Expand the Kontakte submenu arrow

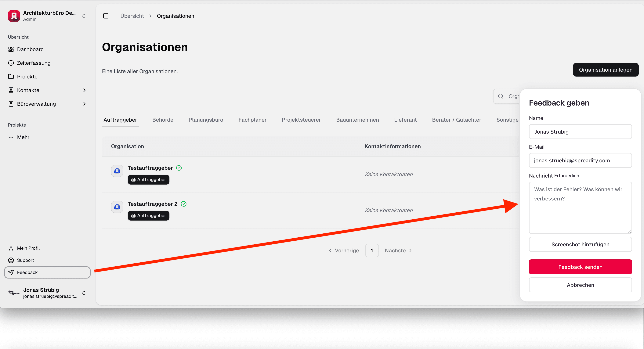(85, 90)
